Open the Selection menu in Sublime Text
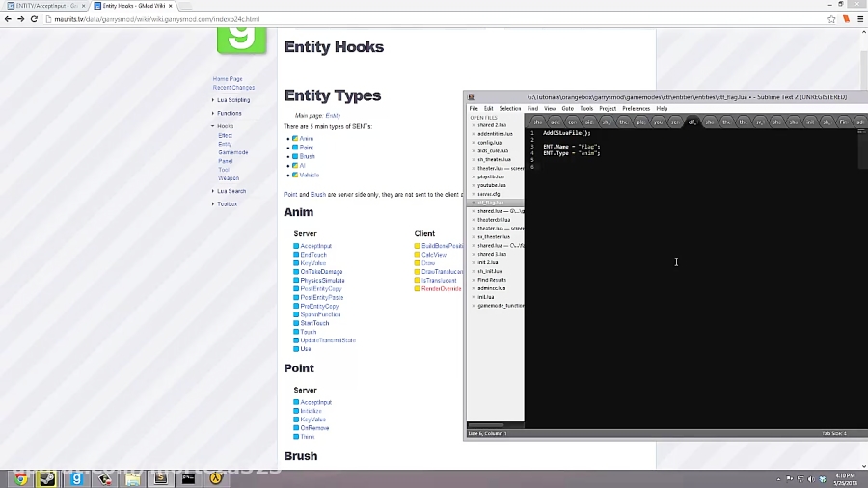 tap(510, 108)
